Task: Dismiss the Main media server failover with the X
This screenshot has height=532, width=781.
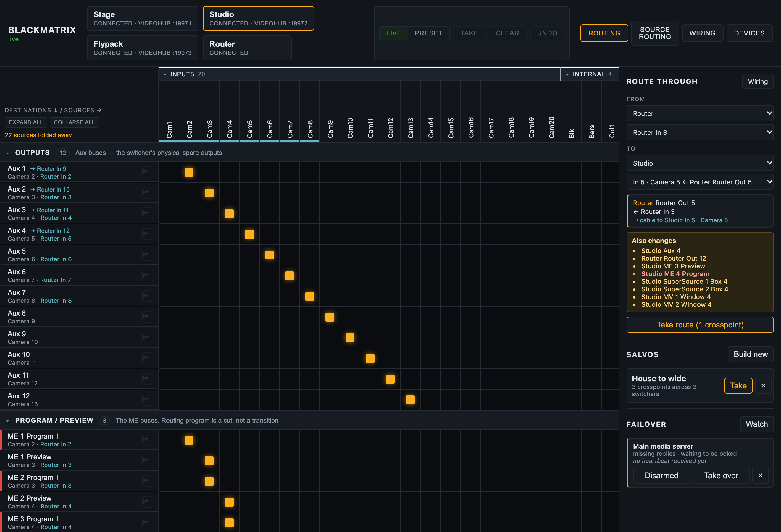Action: 760,476
